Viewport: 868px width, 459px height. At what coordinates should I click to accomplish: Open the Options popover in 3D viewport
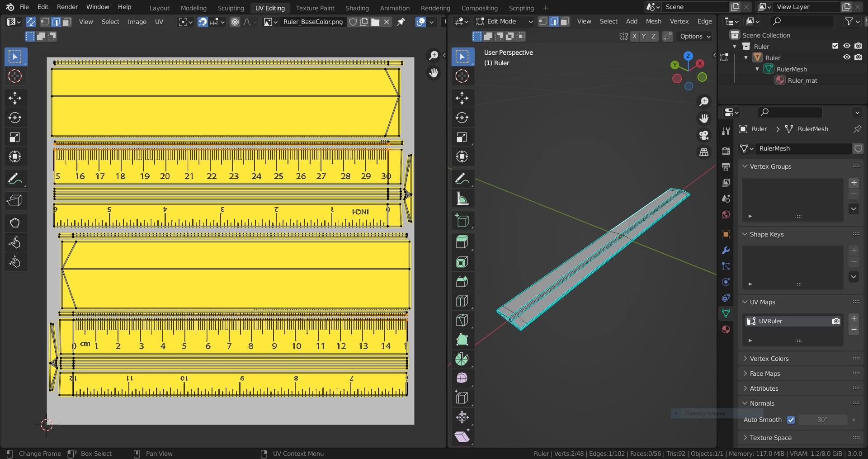[x=695, y=36]
